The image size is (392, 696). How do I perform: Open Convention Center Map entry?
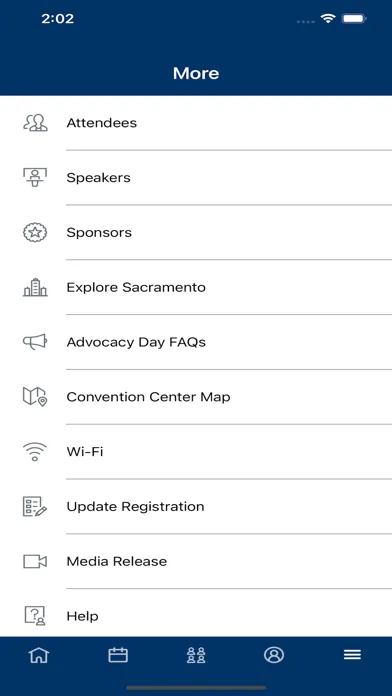196,397
